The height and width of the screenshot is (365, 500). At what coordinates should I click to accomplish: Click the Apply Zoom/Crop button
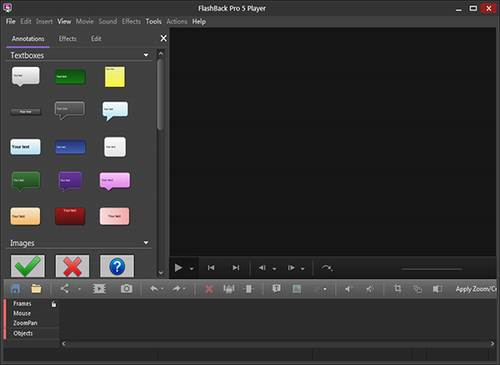tap(476, 289)
